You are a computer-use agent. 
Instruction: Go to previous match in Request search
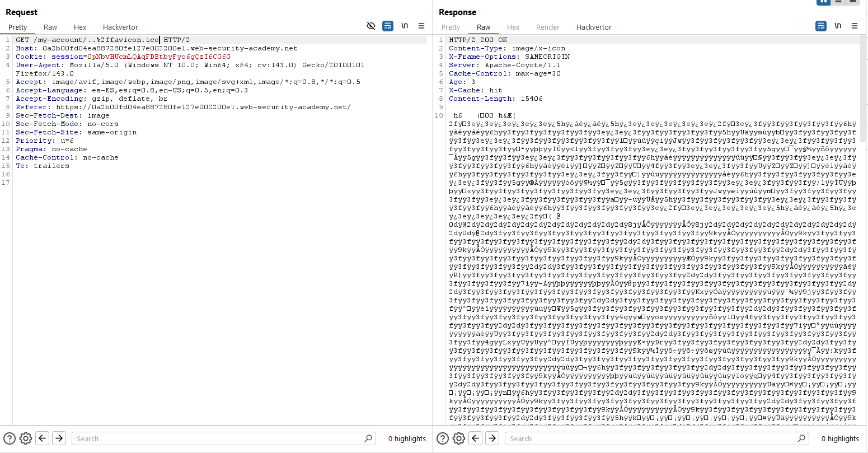click(43, 438)
